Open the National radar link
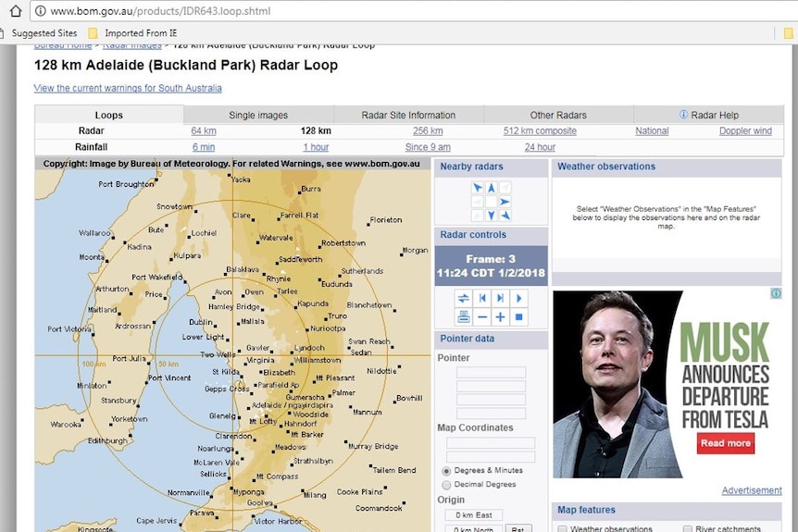The width and height of the screenshot is (798, 532). coord(652,130)
